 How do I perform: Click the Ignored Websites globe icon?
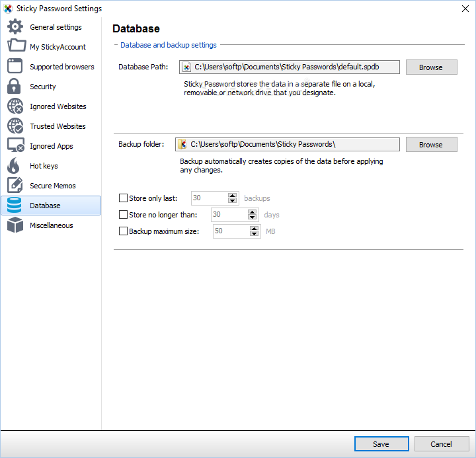[15, 106]
